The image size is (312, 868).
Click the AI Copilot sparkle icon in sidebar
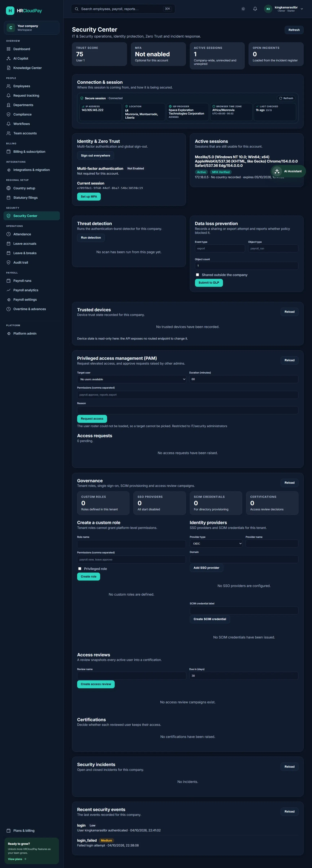coord(8,59)
